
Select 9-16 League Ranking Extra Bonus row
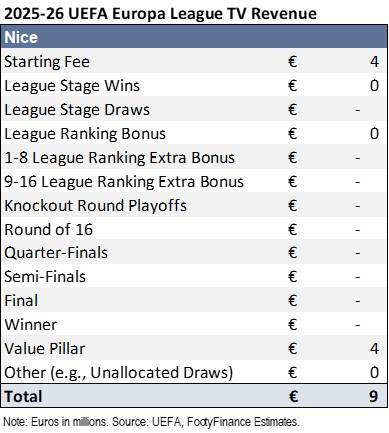click(194, 182)
